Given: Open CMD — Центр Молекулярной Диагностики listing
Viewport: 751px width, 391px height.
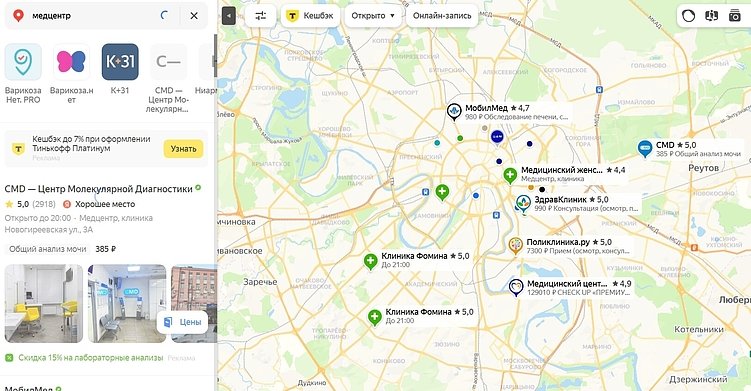Looking at the screenshot, I should [99, 189].
